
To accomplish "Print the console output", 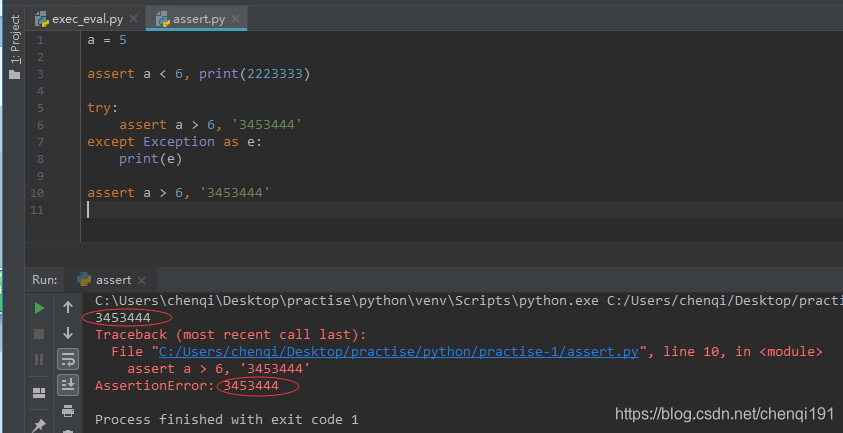I will click(68, 411).
